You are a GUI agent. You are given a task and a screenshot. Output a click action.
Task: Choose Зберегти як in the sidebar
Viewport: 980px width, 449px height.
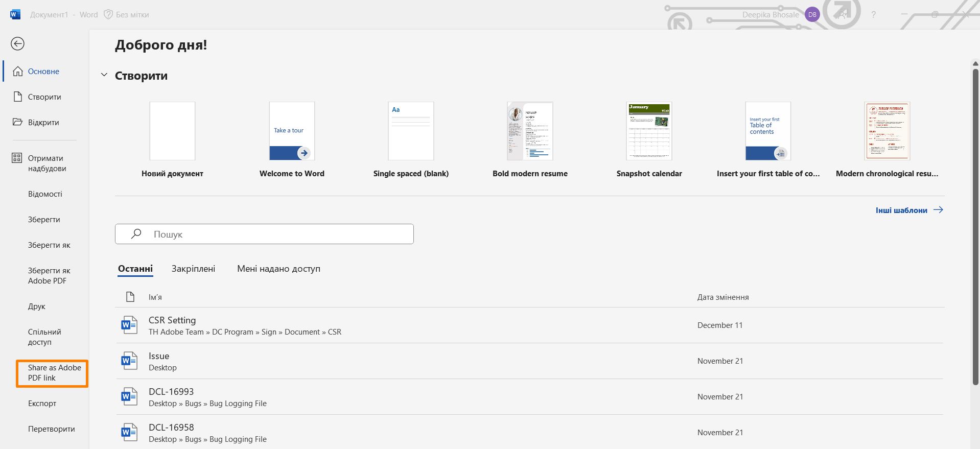pos(49,245)
